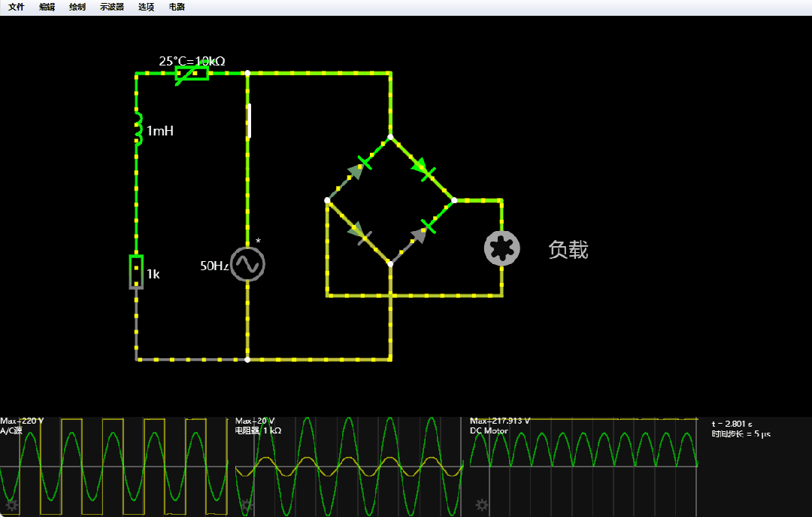Click the wire junction at bridge bottom
The width and height of the screenshot is (812, 517).
click(390, 264)
